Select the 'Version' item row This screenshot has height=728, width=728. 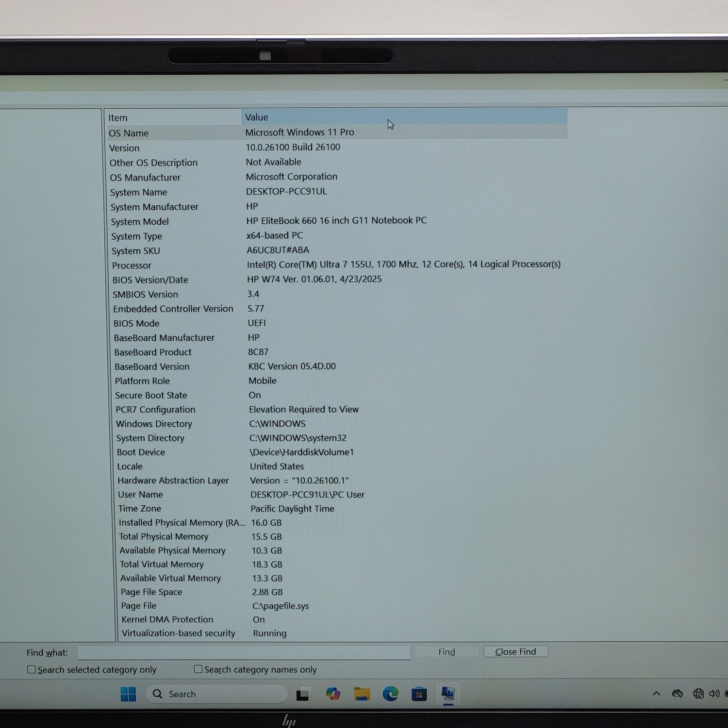124,148
